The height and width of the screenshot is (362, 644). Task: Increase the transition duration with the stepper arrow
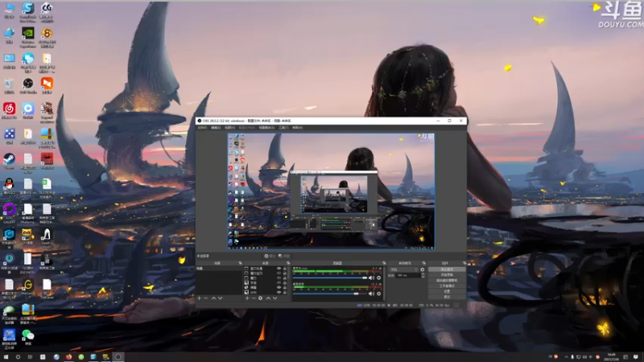[x=423, y=274]
